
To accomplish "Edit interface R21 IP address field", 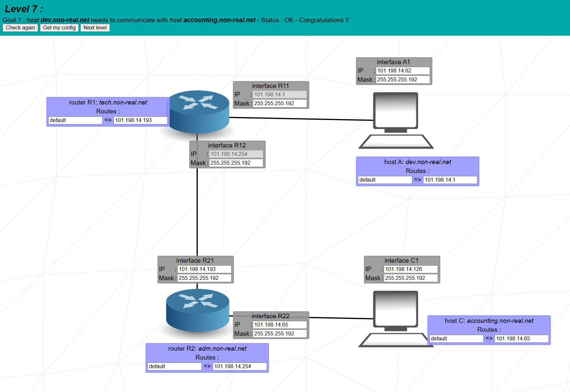I will coord(204,269).
